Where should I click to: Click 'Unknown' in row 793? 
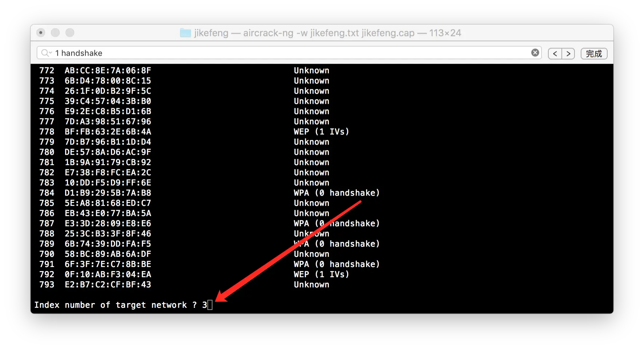pyautogui.click(x=311, y=285)
